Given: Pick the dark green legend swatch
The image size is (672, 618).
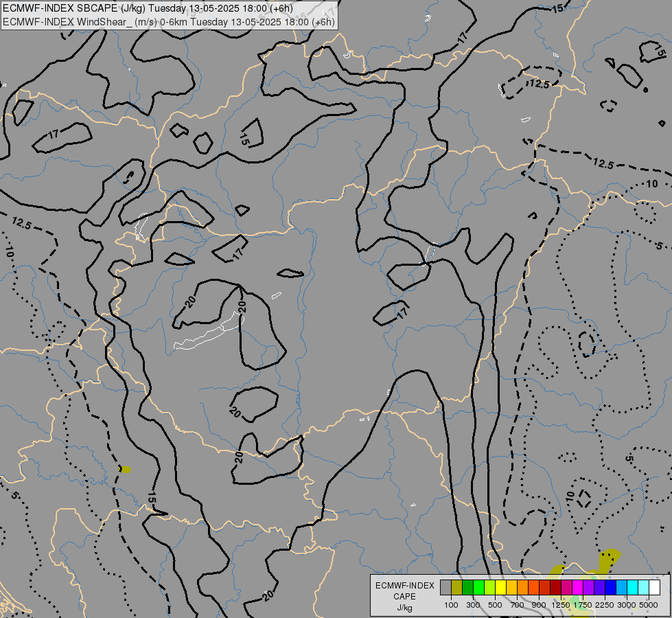Looking at the screenshot, I should 468,588.
